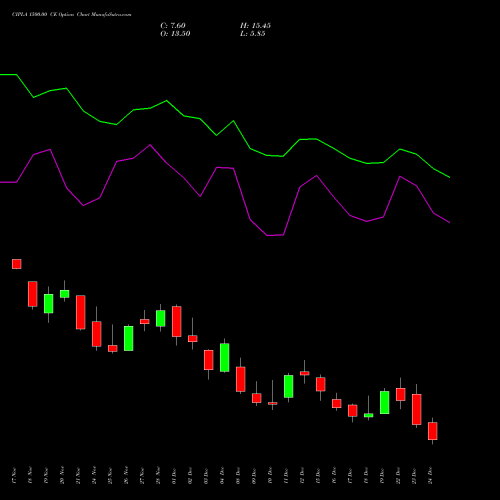Click the red candlestick above 21 Nov
Screen dimensions: 500x500
[81, 312]
